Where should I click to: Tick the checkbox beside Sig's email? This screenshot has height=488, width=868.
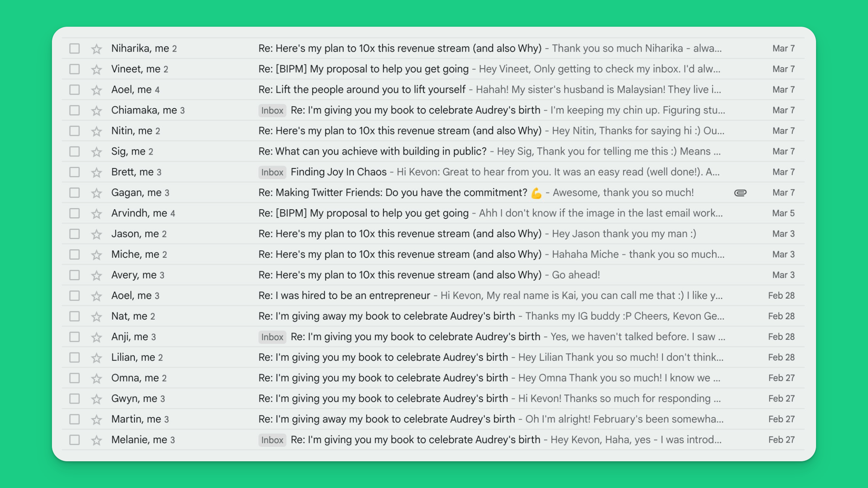(74, 152)
